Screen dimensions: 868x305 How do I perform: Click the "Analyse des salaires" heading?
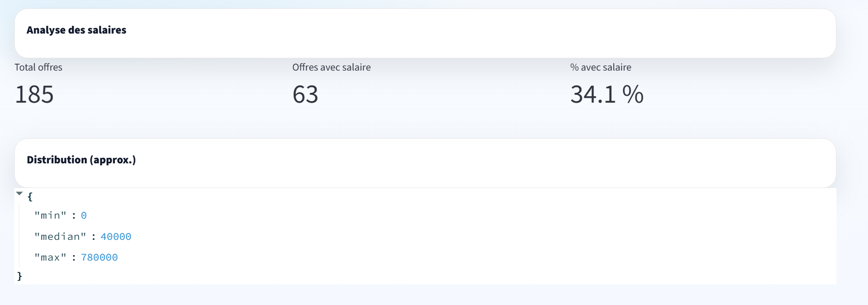point(77,30)
